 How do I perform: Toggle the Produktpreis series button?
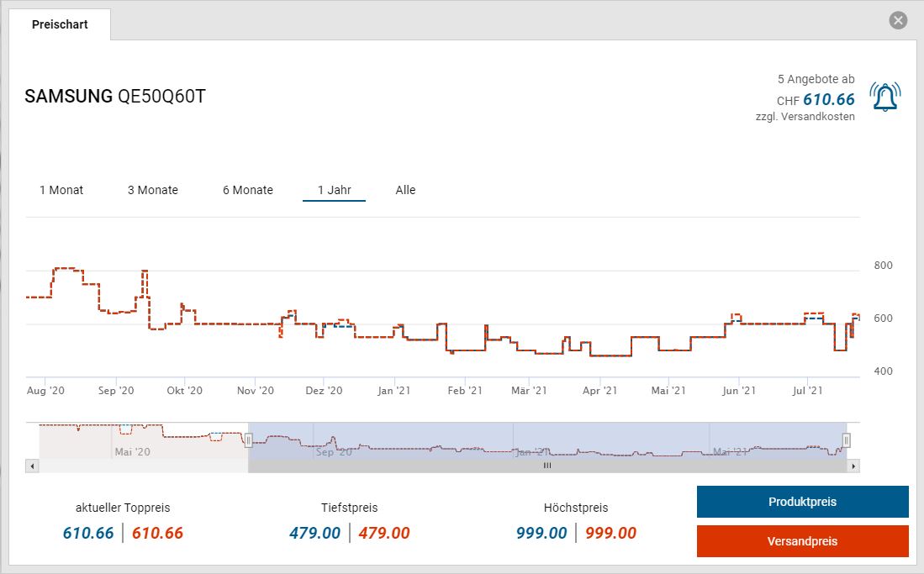802,502
